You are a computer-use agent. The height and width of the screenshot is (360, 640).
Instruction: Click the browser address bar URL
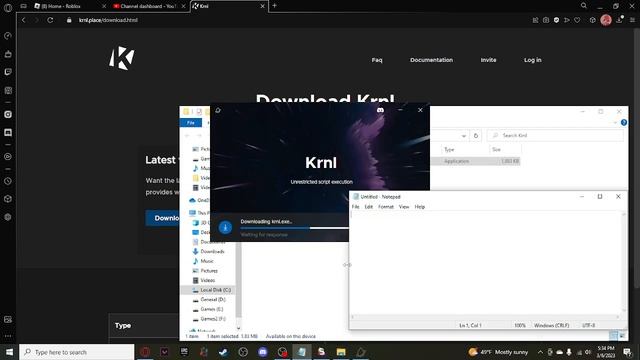tap(108, 20)
